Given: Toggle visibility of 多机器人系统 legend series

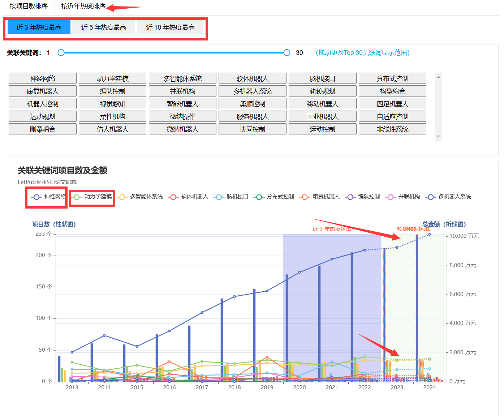Looking at the screenshot, I should [x=430, y=197].
